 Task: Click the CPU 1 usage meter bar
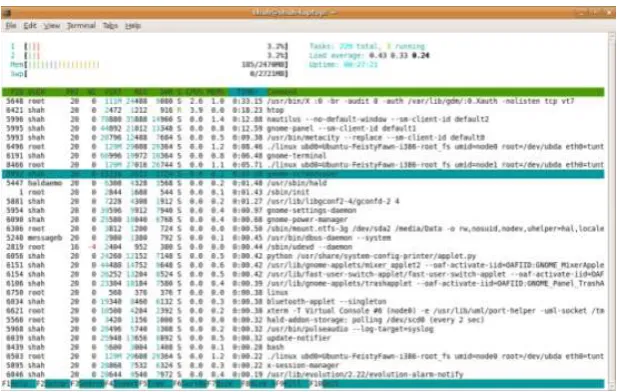tap(156, 46)
